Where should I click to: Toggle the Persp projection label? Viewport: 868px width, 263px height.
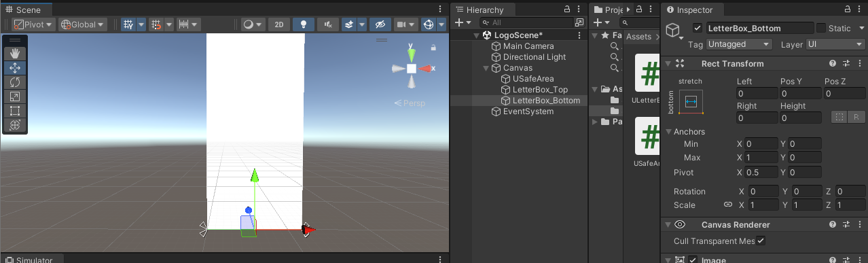pyautogui.click(x=410, y=103)
